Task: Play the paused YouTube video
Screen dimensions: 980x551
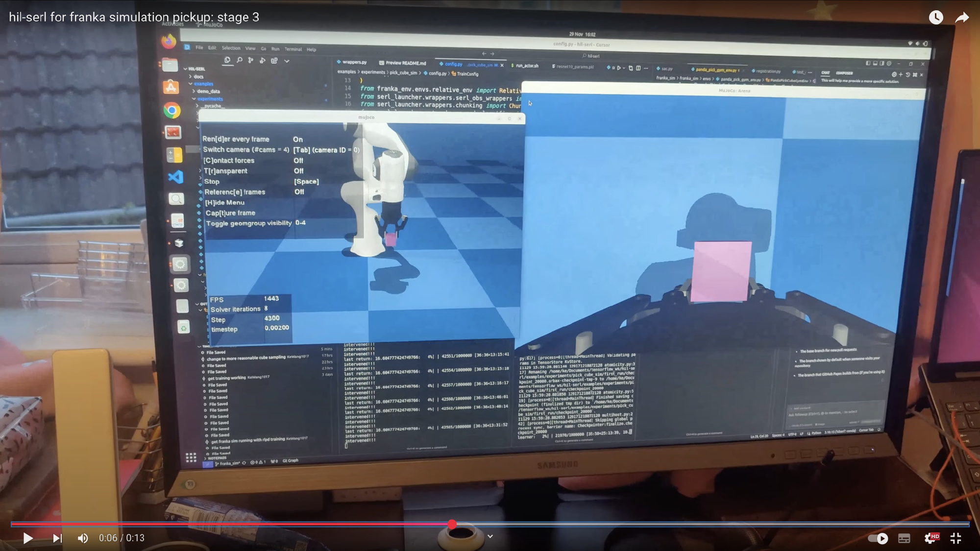Action: [x=28, y=538]
